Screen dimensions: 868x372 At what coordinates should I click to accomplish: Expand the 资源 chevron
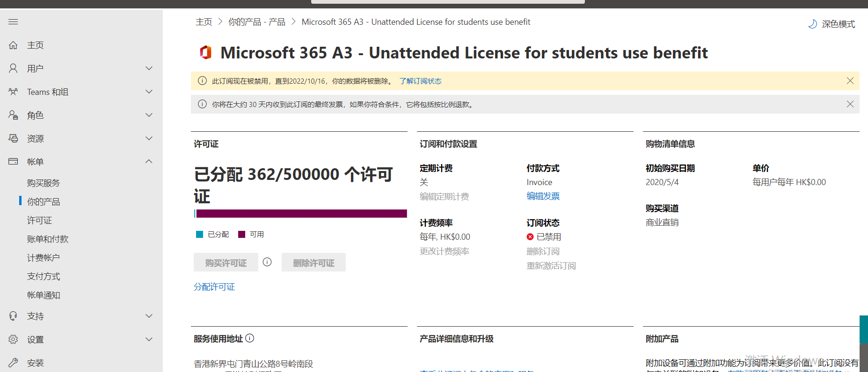149,138
